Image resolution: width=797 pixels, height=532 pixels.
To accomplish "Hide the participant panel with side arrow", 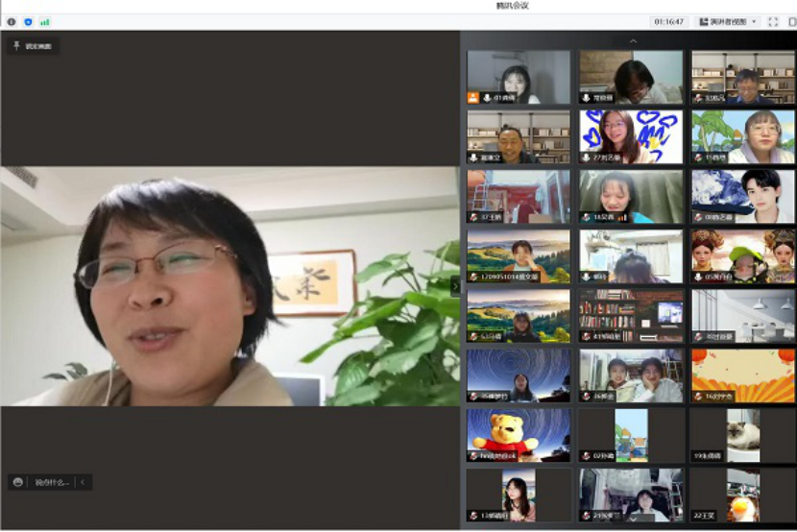I will 455,285.
